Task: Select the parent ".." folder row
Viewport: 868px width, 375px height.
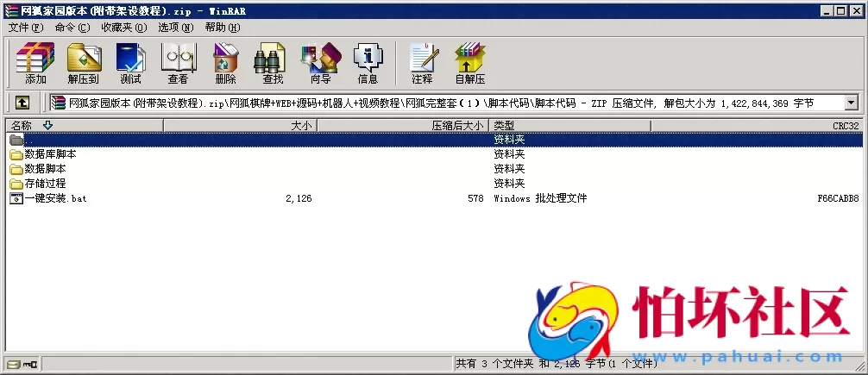Action: point(434,140)
